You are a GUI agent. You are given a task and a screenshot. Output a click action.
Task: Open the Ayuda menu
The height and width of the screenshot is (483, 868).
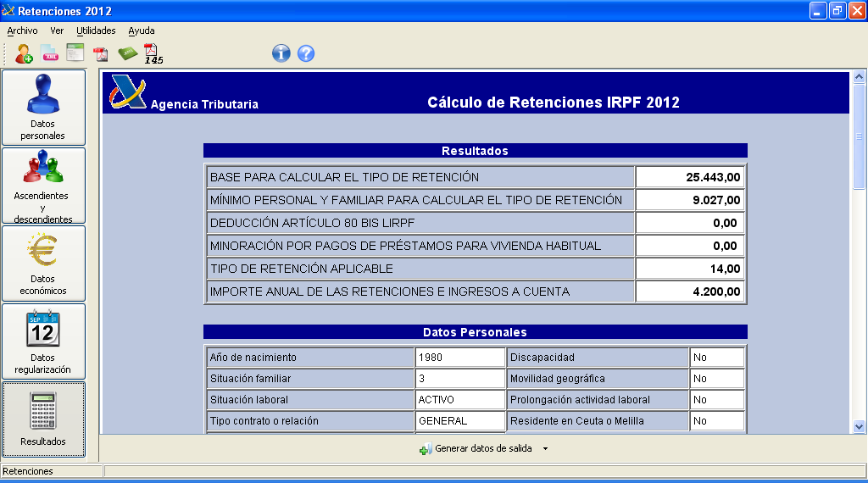pos(142,31)
